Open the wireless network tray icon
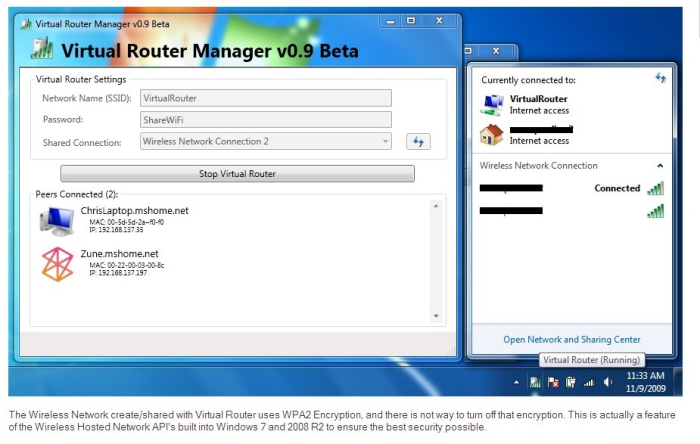The height and width of the screenshot is (444, 700). [x=589, y=383]
